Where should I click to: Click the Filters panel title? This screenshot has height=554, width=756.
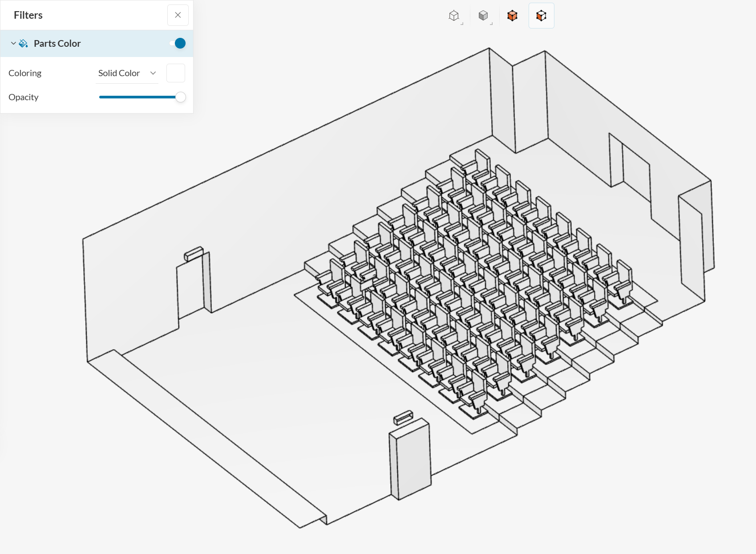coord(28,15)
